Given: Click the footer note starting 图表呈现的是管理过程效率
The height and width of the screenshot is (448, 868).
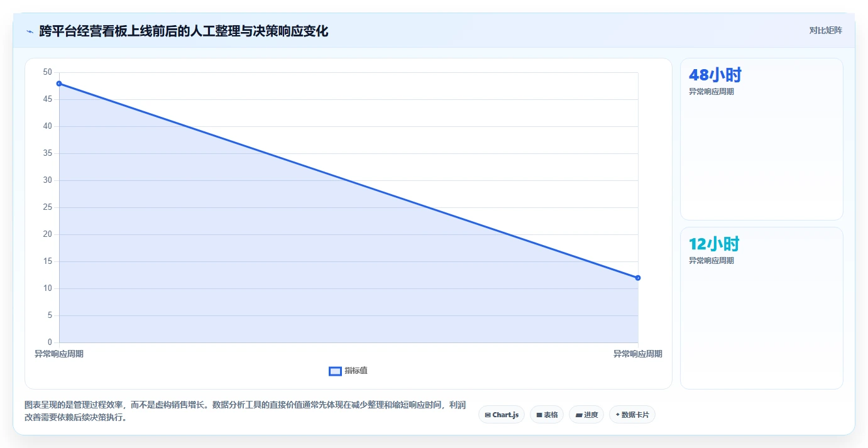Looking at the screenshot, I should click(245, 411).
